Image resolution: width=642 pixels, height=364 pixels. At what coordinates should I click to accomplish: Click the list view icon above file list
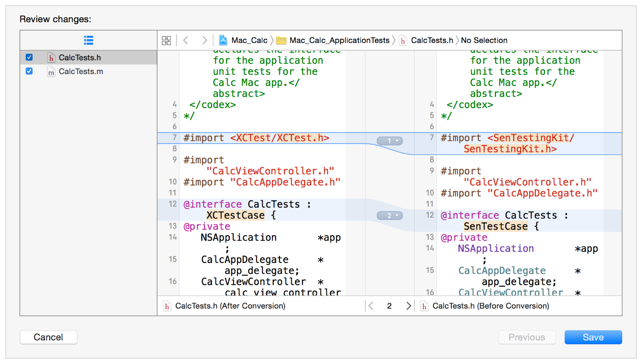[x=88, y=40]
